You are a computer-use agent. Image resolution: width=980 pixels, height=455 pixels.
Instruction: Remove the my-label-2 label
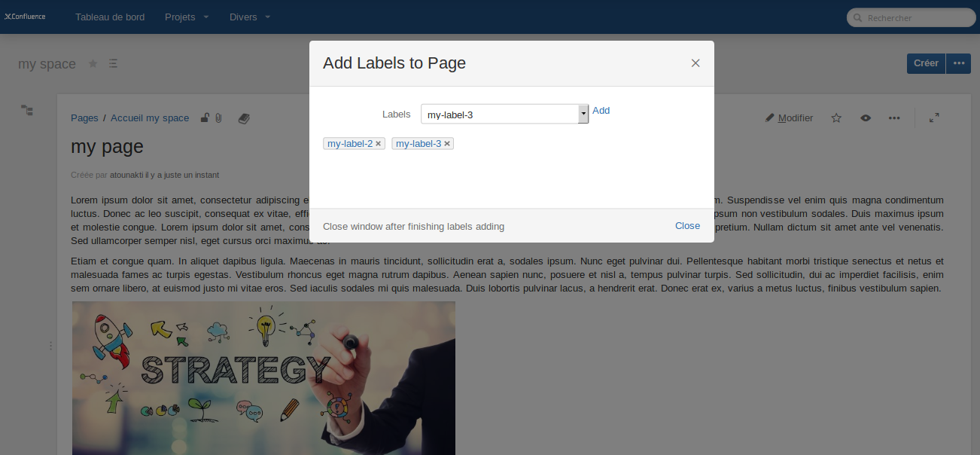coord(379,144)
